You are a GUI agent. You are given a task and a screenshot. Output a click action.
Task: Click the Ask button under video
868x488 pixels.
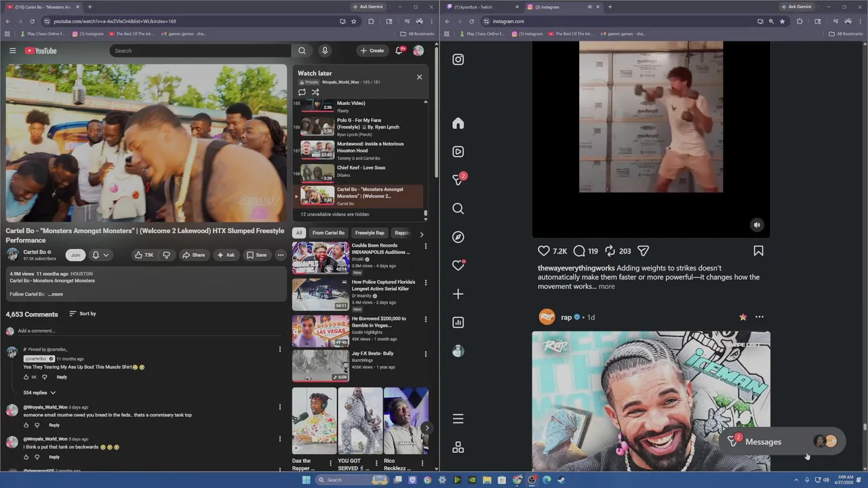tap(226, 255)
